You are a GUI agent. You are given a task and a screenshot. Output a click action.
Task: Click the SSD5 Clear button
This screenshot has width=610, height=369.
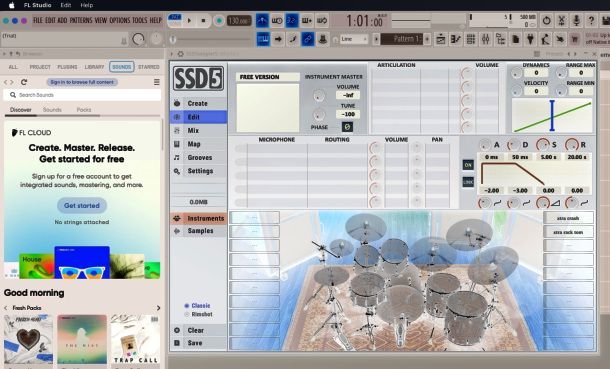(x=199, y=330)
